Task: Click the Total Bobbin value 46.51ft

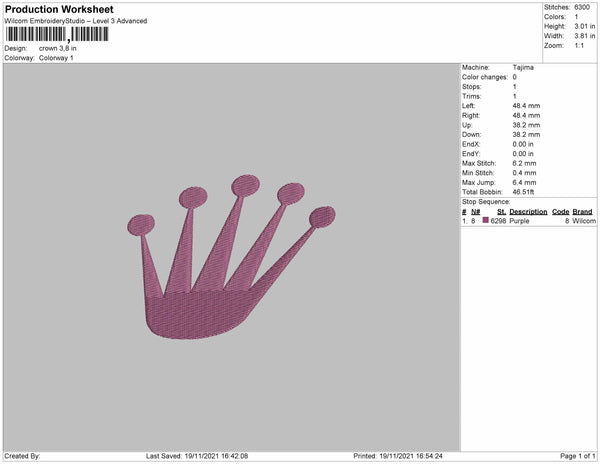Action: point(523,192)
